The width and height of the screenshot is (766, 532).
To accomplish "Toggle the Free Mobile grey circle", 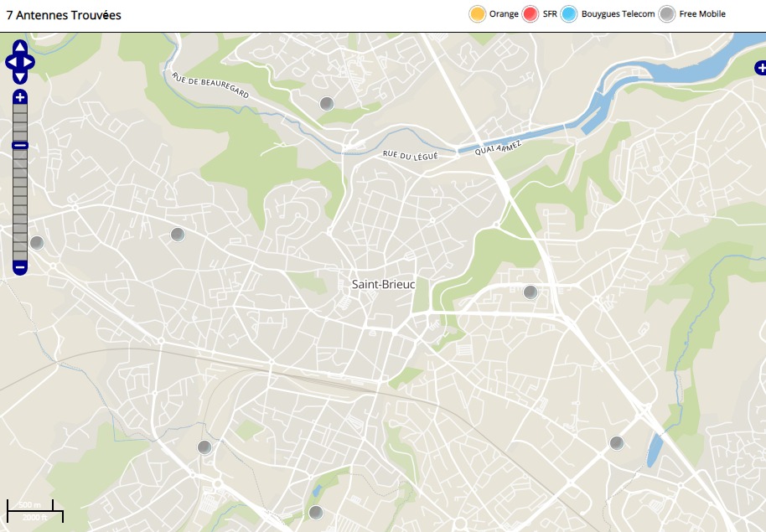I will pyautogui.click(x=667, y=14).
